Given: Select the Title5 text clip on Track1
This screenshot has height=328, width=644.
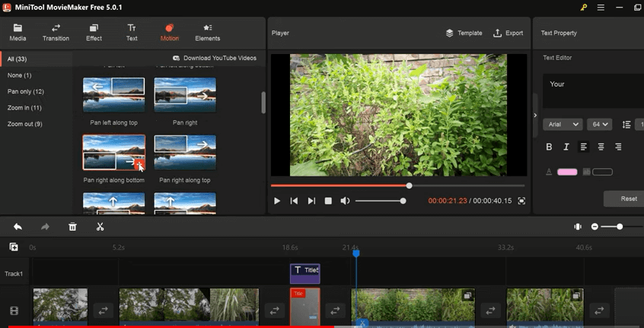Looking at the screenshot, I should 304,274.
